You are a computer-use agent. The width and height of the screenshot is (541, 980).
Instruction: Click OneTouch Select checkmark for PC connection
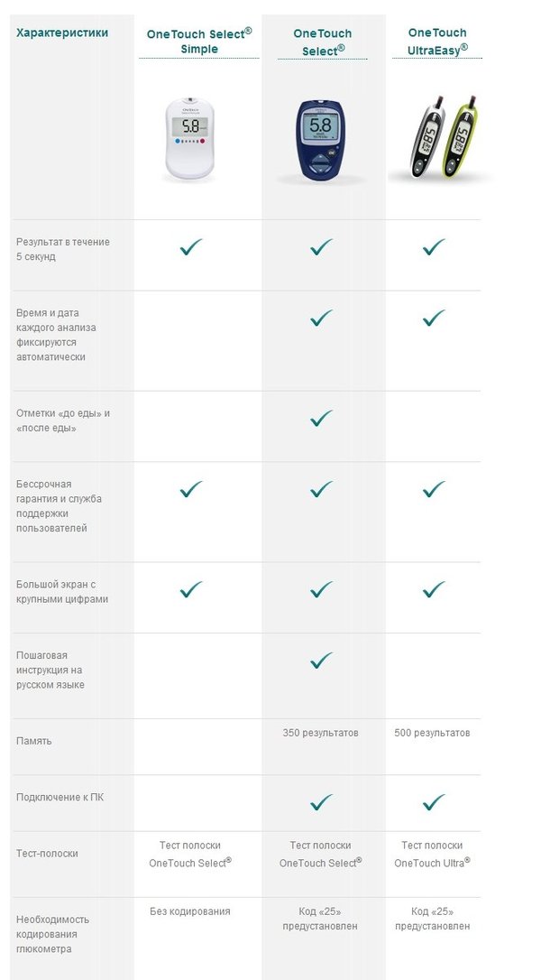point(321,802)
